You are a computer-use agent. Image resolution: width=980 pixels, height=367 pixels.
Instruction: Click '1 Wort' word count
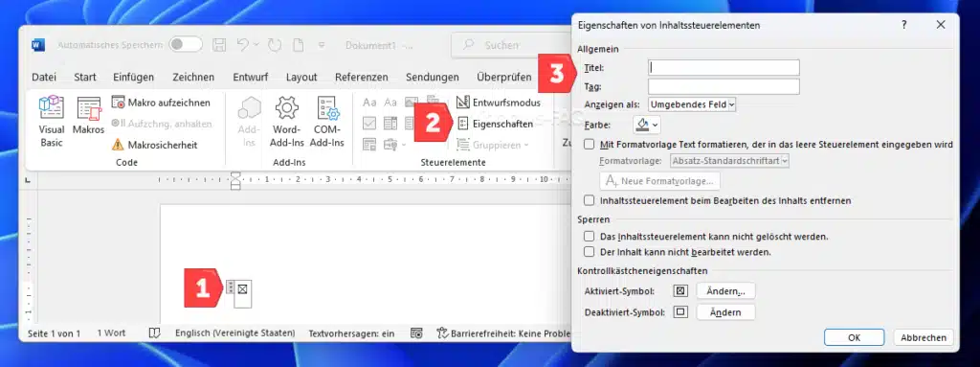click(x=111, y=333)
